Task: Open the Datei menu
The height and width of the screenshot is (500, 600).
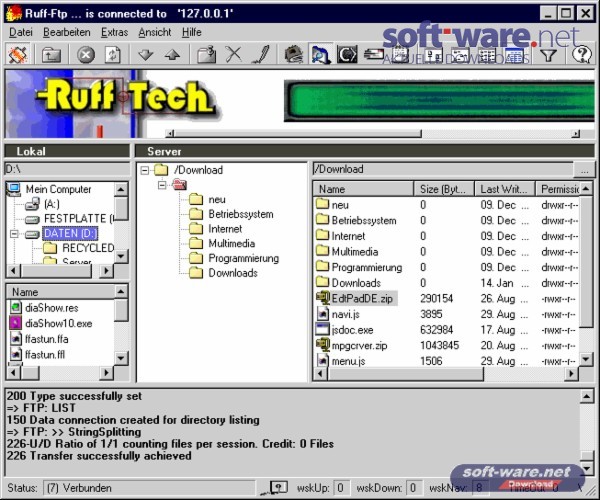Action: click(x=21, y=33)
